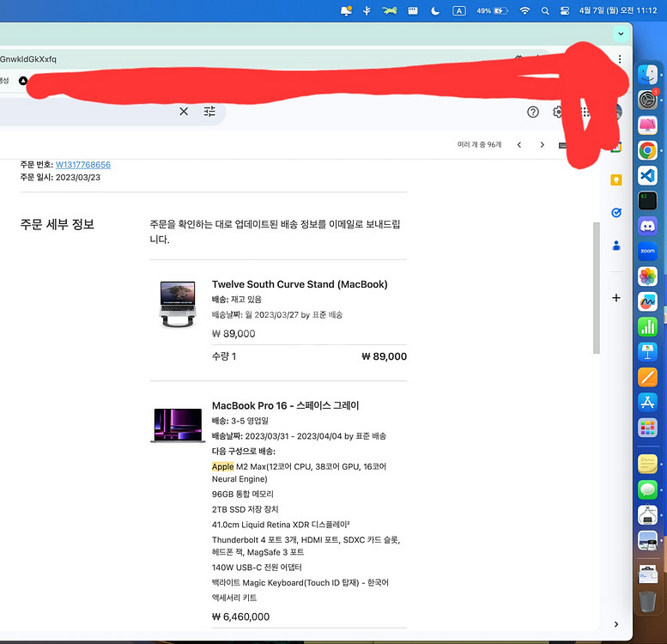
Task: Open Photos app from the Dock
Action: pos(647,276)
